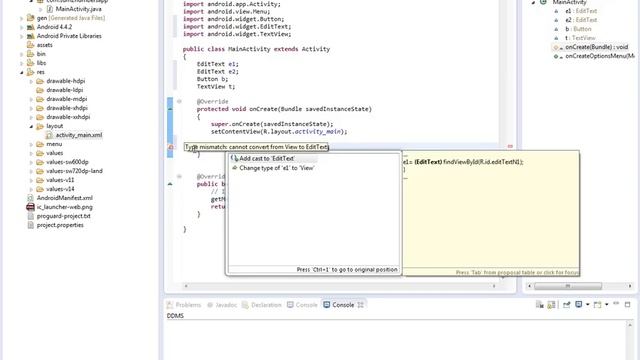Expand the libs folder
The width and height of the screenshot is (640, 360).
click(x=22, y=63)
